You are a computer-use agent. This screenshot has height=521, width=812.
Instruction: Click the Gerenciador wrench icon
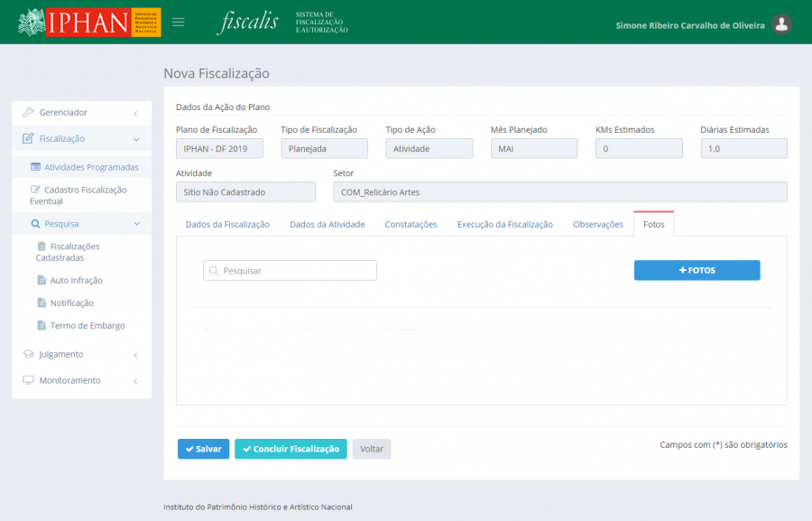coord(28,113)
